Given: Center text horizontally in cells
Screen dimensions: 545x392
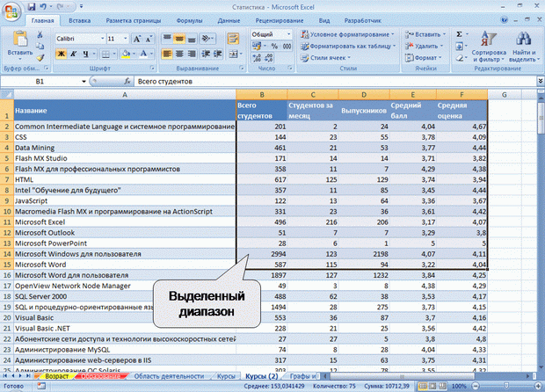Looking at the screenshot, I should [x=179, y=54].
